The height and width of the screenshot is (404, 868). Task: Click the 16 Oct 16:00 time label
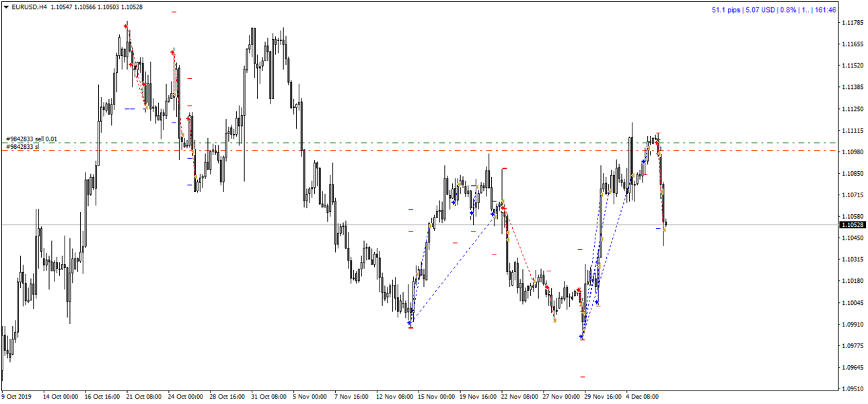(x=102, y=397)
